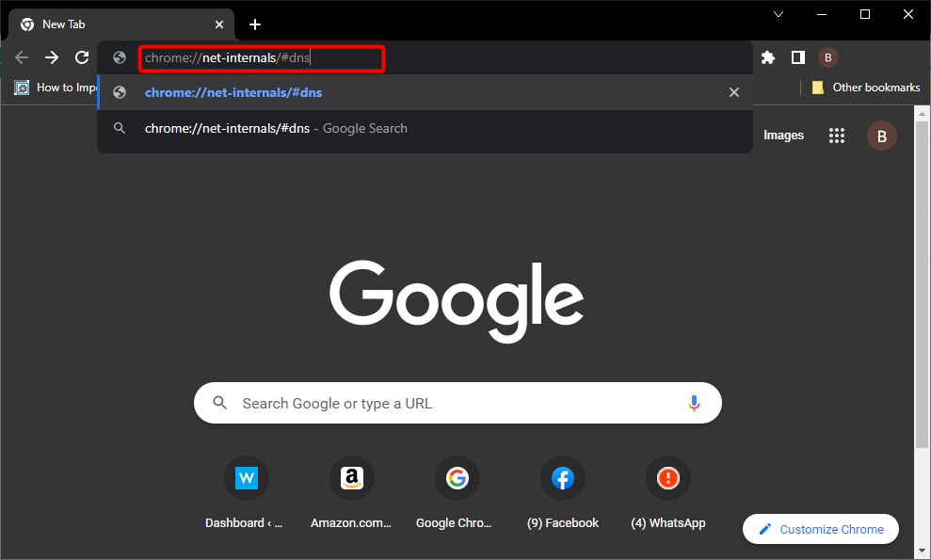Remove the URL suggestion with its X
Image resolution: width=931 pixels, height=560 pixels.
(x=734, y=92)
